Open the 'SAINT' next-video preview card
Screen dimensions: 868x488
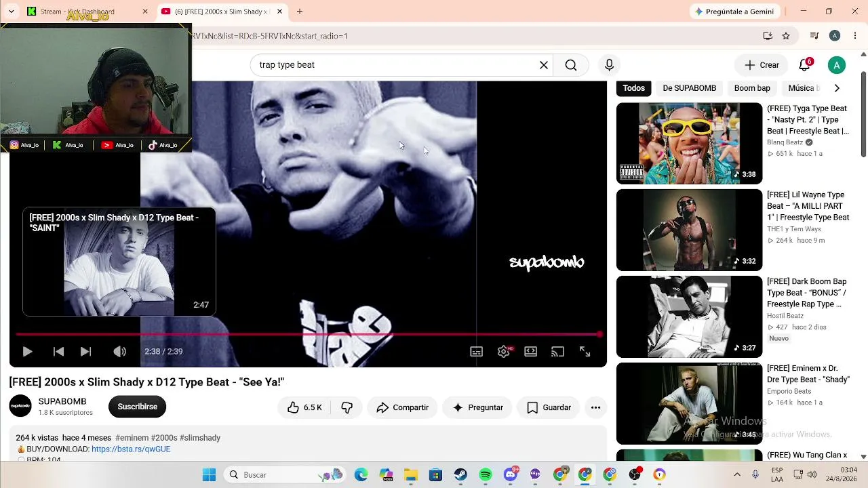pos(119,262)
